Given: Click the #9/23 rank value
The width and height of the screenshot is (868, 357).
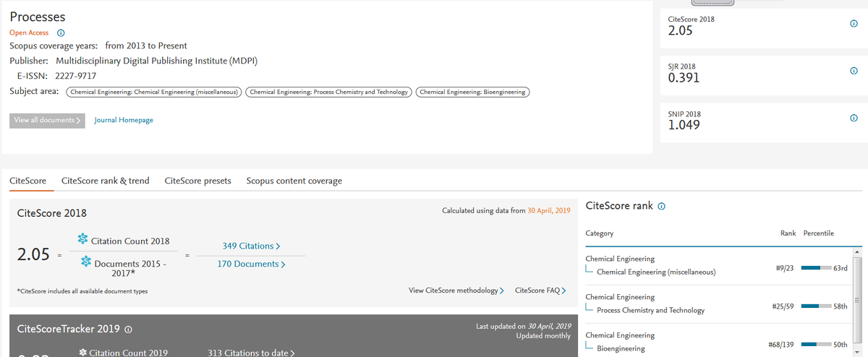Looking at the screenshot, I should pyautogui.click(x=784, y=268).
